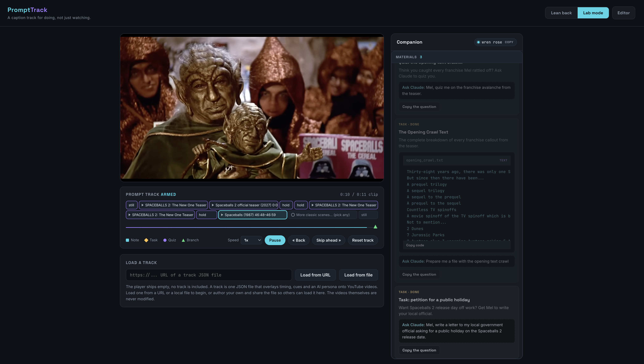Image resolution: width=644 pixels, height=364 pixels.
Task: Open the Editor view
Action: tap(623, 13)
